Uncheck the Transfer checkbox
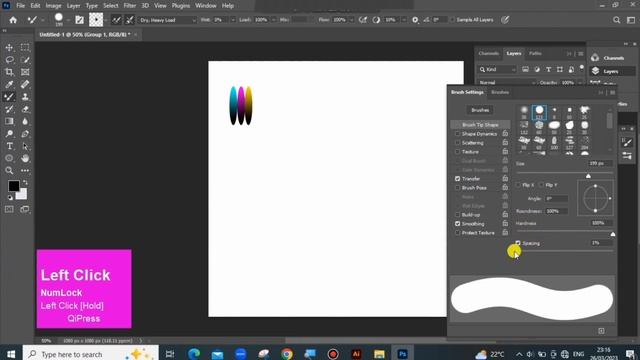Viewport: 640px width, 360px height. (457, 178)
